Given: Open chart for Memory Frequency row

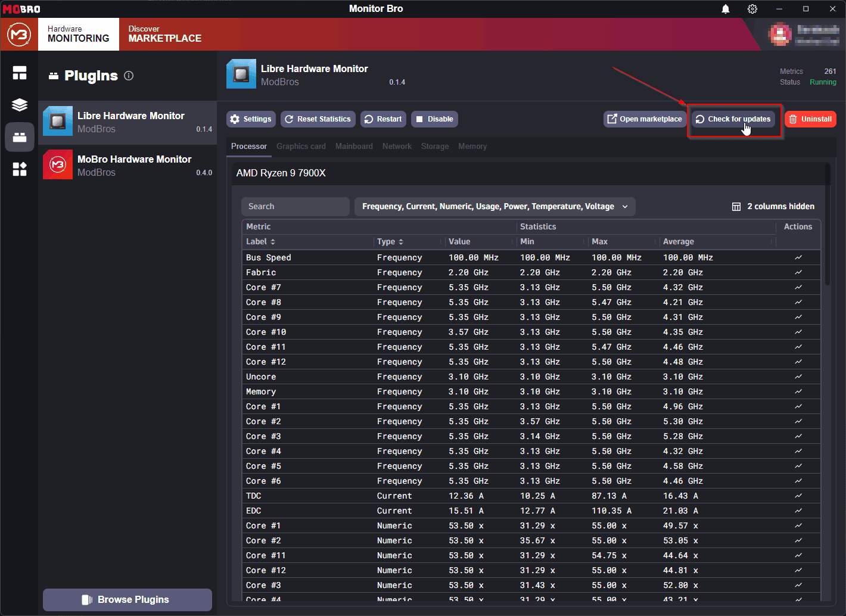Looking at the screenshot, I should point(798,391).
